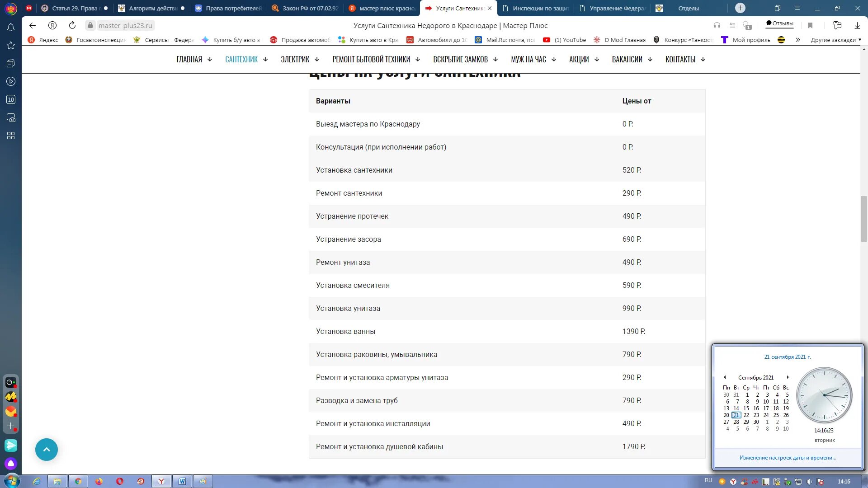Click the browser back arrow button

[32, 26]
